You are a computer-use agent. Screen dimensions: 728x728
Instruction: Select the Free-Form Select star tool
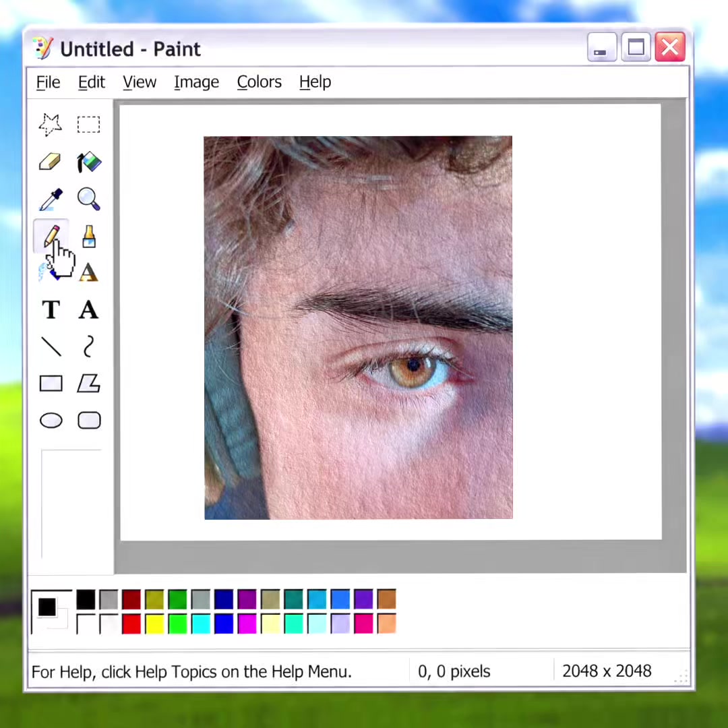pyautogui.click(x=51, y=125)
